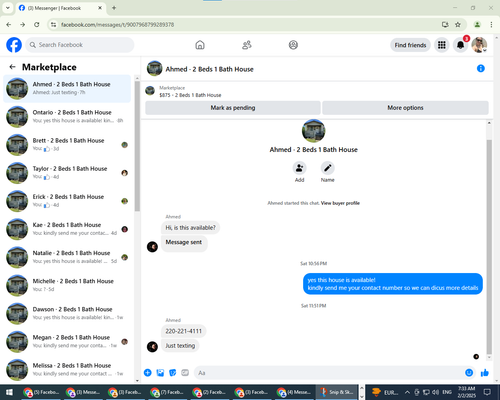
Task: Open Kae - 2 Beds 1 Bath House conversation
Action: (67, 229)
